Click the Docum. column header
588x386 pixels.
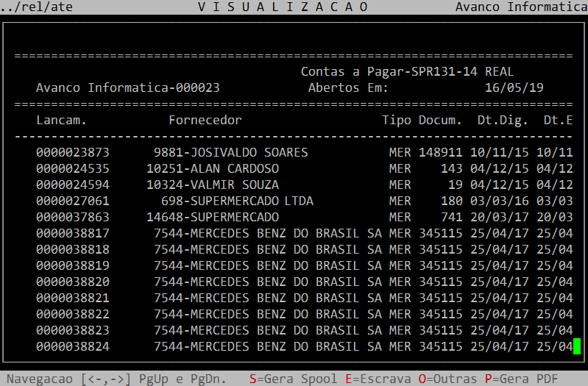pos(440,120)
